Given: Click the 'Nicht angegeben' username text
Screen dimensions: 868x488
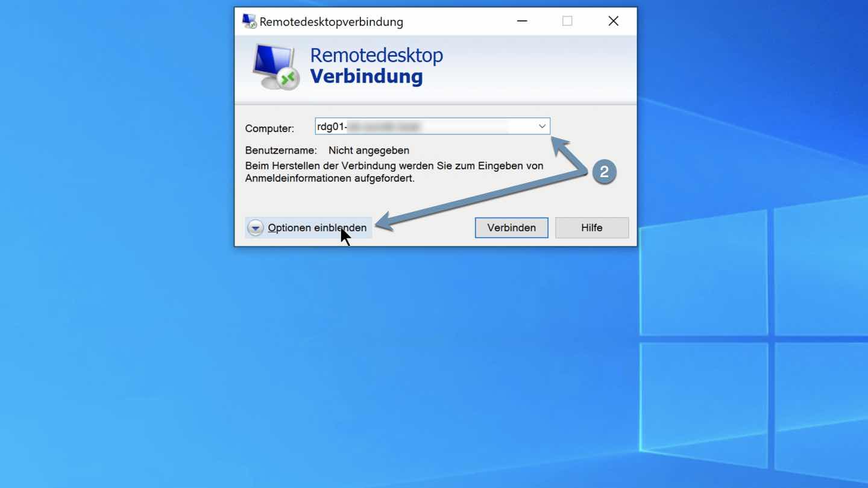Looking at the screenshot, I should [x=369, y=151].
